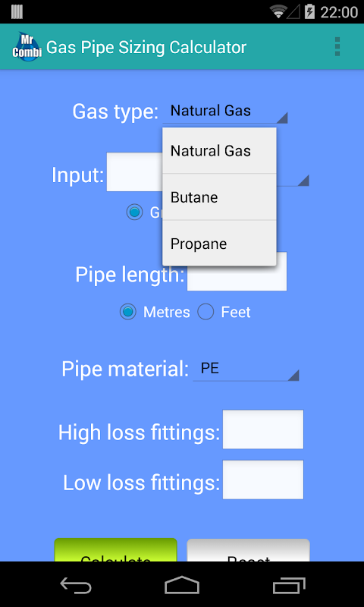Image resolution: width=364 pixels, height=607 pixels.
Task: Tap the battery charging status icon
Action: tap(309, 12)
